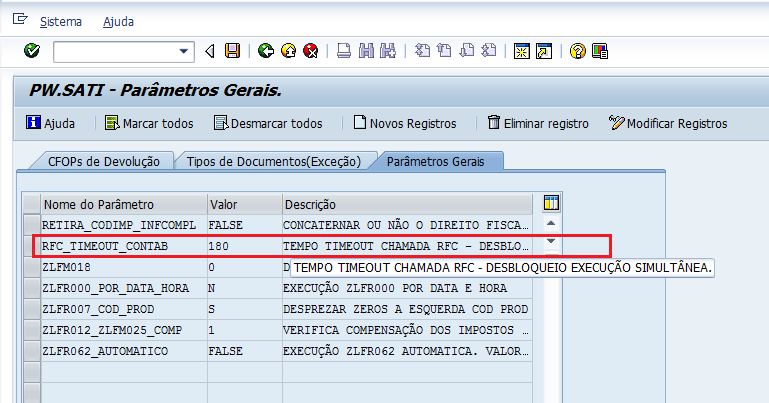Select the row marker for ZLFR000_POR_DATA_HORA
Screen dimensions: 769x403
[31, 288]
